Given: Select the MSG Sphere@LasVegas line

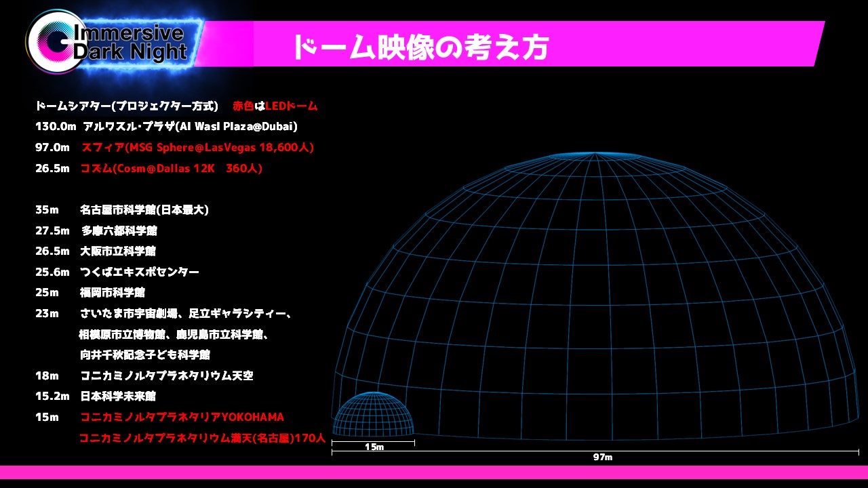Looking at the screenshot, I should point(197,147).
